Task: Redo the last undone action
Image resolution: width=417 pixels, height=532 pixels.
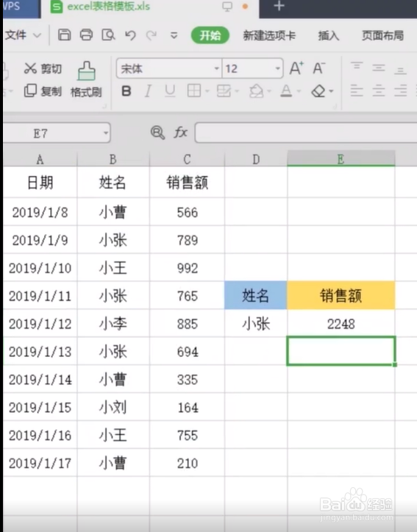Action: click(152, 35)
